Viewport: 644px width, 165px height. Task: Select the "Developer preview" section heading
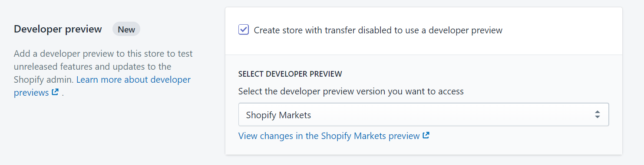click(58, 29)
